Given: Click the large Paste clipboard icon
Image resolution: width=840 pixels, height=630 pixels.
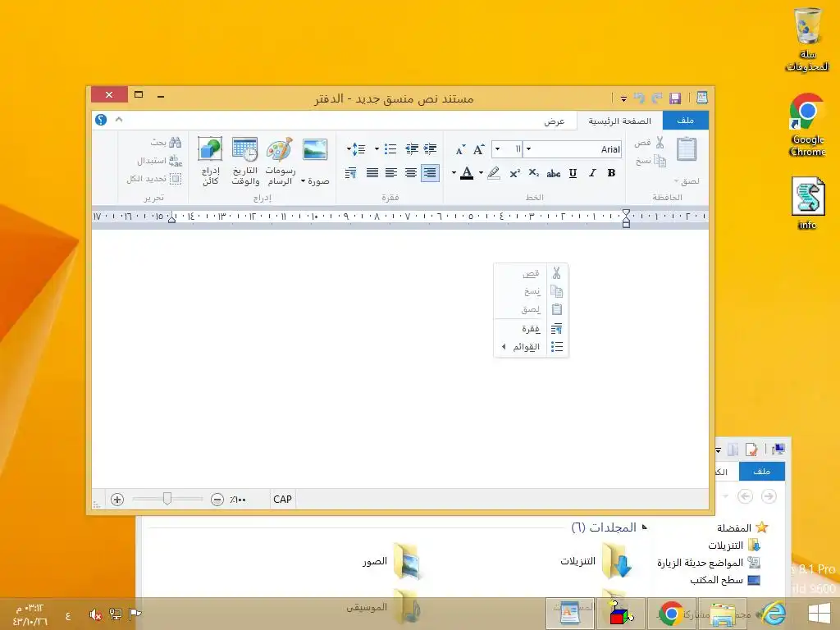Looking at the screenshot, I should (x=687, y=149).
